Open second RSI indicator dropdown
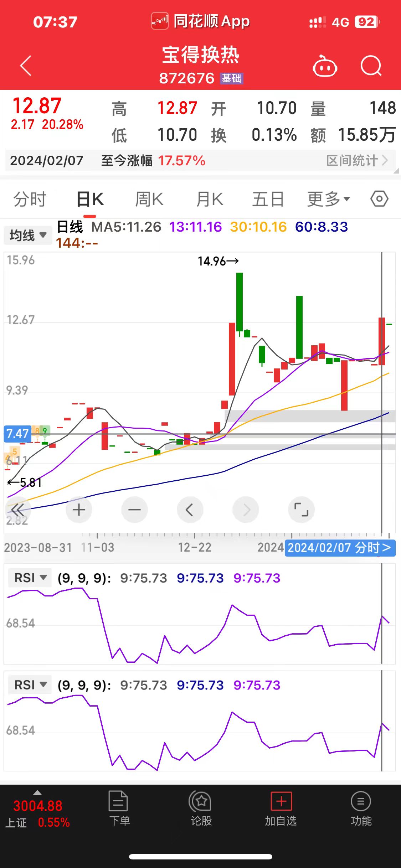 pyautogui.click(x=30, y=684)
